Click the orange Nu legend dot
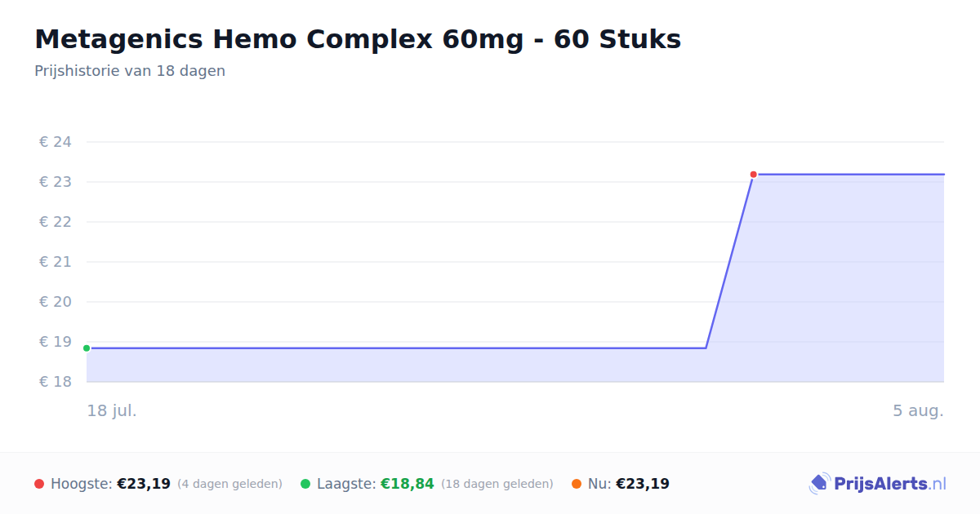980x514 pixels. pyautogui.click(x=577, y=484)
